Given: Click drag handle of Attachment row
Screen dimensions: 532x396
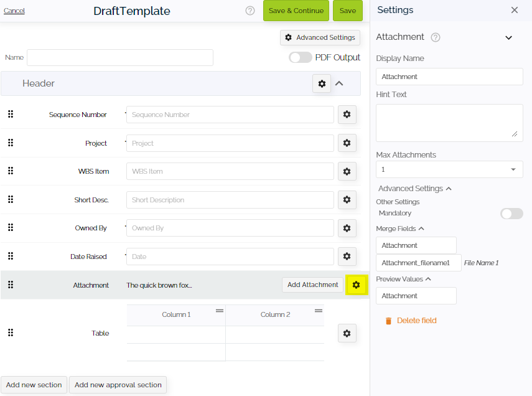Looking at the screenshot, I should 11,285.
